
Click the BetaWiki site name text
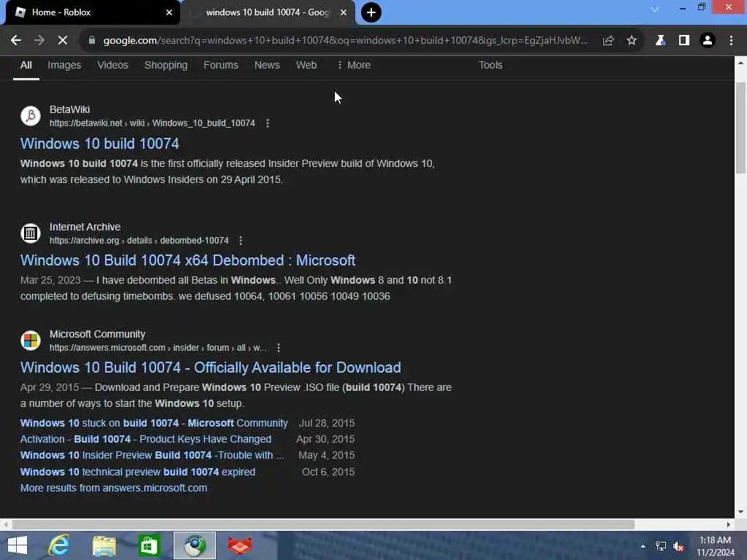coord(69,109)
